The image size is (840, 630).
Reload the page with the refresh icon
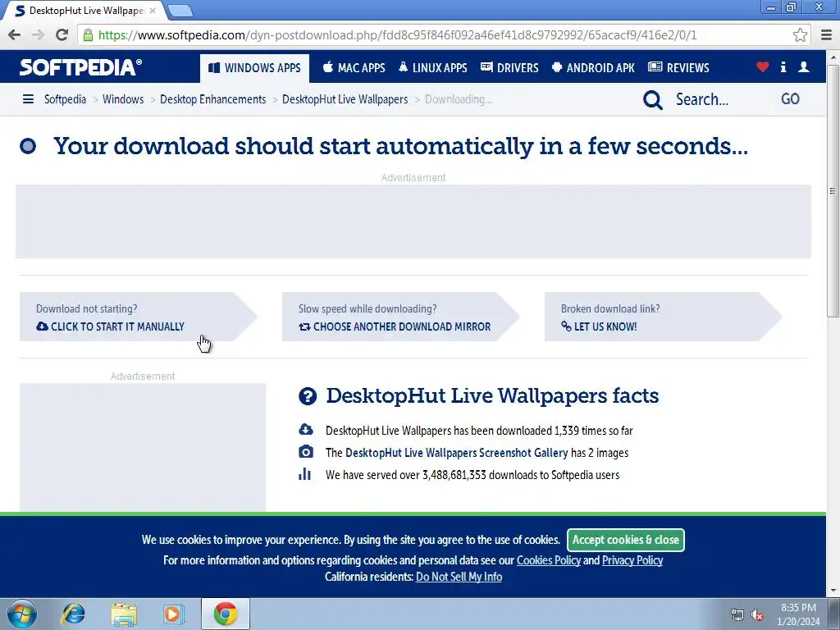[x=62, y=35]
